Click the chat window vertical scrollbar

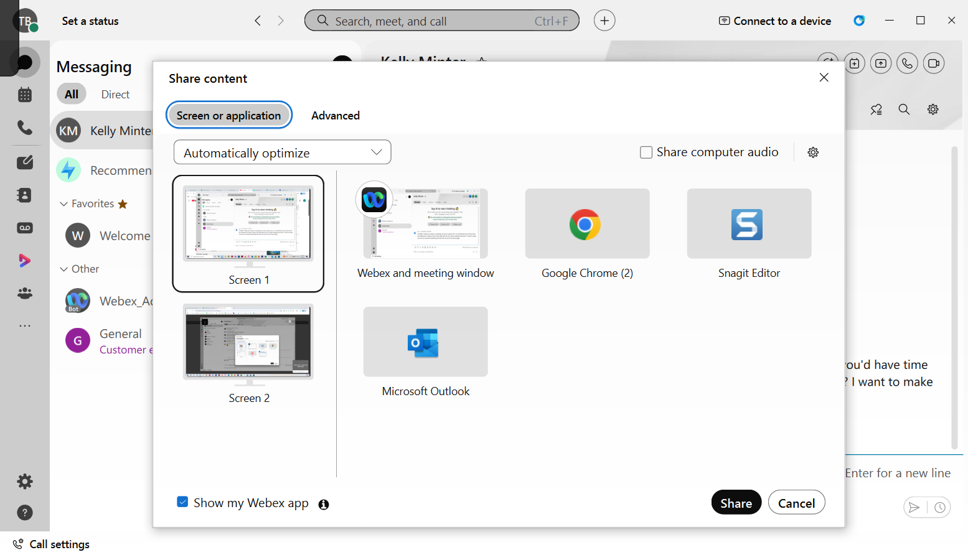coord(954,297)
